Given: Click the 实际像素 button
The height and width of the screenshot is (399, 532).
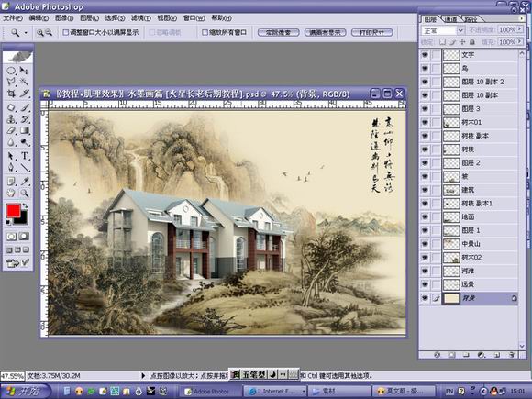Looking at the screenshot, I should 278,33.
